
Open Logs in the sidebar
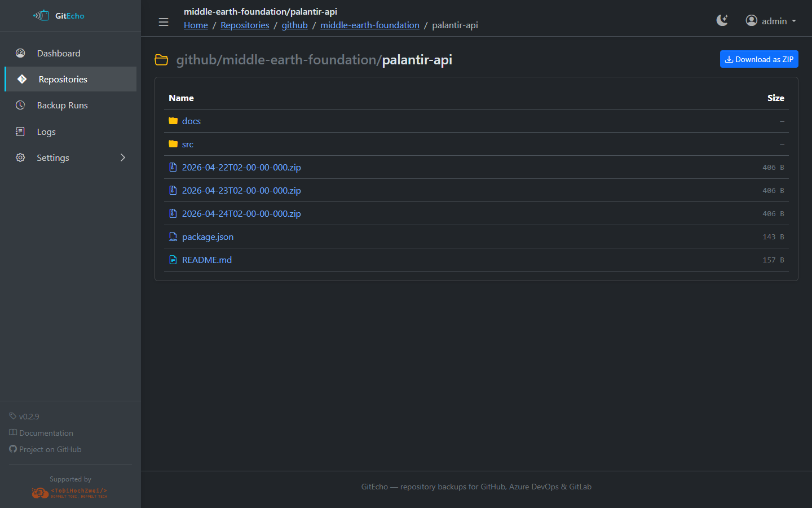pyautogui.click(x=46, y=132)
